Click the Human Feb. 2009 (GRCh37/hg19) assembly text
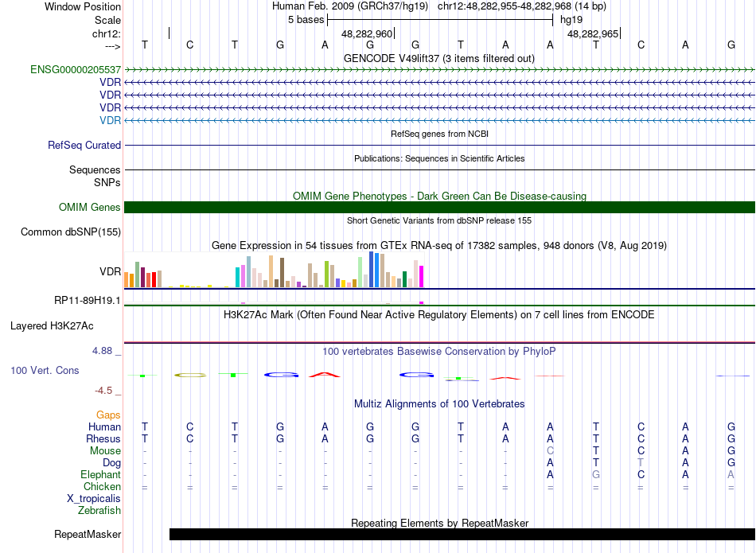Image resolution: width=756 pixels, height=553 pixels. (x=350, y=6)
